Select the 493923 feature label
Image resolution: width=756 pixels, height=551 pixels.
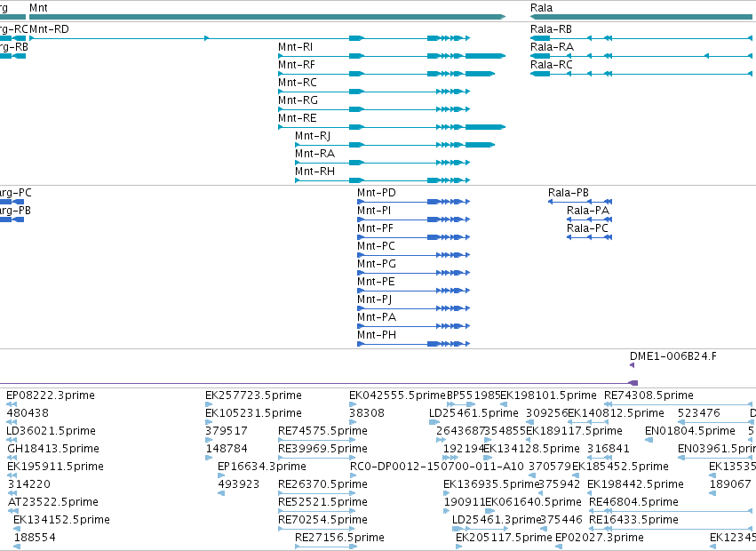tap(239, 484)
